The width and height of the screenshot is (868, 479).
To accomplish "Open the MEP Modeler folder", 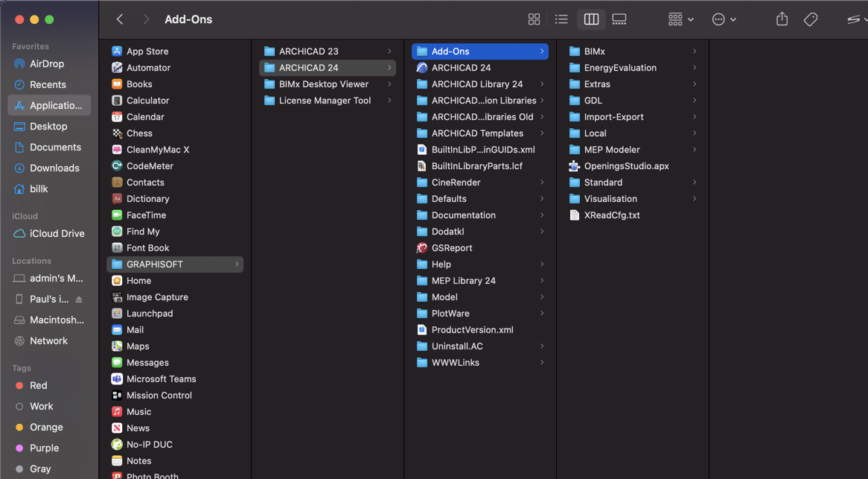I will tap(633, 150).
